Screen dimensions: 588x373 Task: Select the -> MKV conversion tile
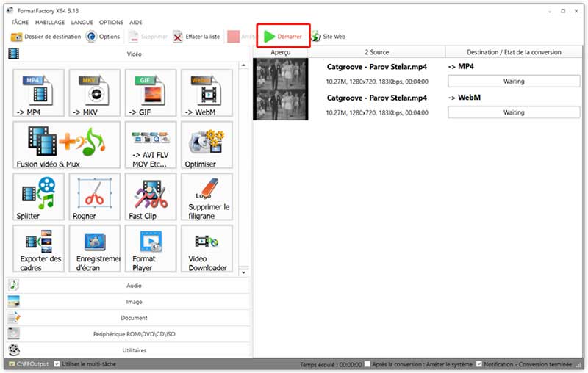click(x=95, y=93)
